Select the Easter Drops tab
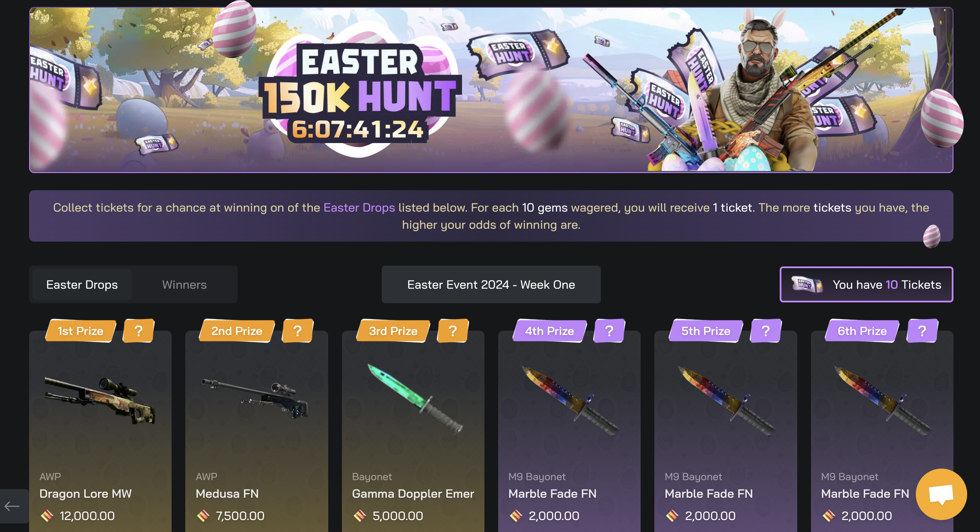Screen dimensions: 980x532 tap(82, 284)
